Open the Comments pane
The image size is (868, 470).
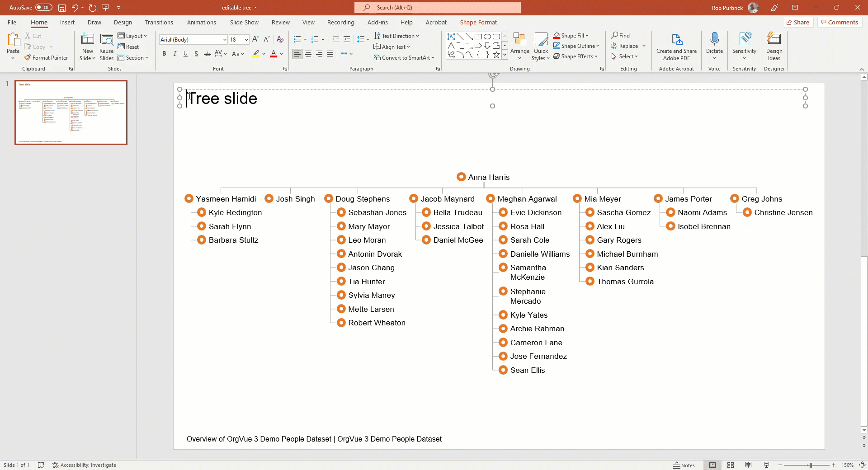point(840,22)
